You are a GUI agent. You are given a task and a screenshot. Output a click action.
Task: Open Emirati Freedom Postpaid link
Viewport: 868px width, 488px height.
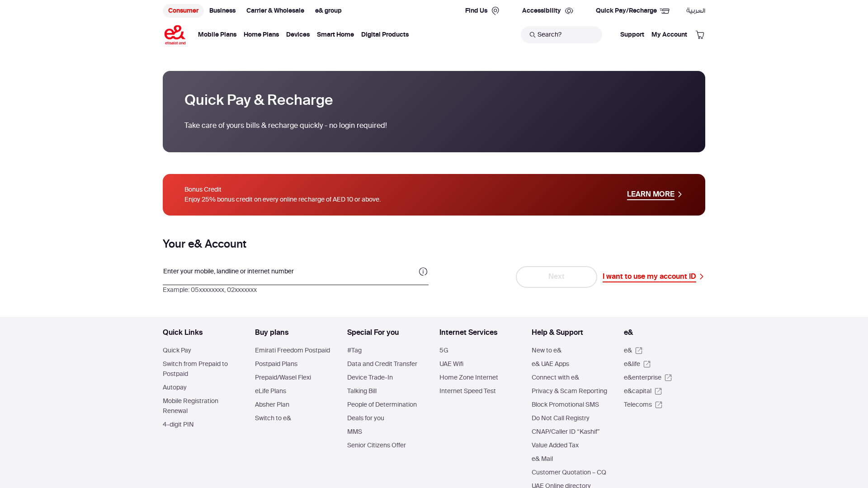pyautogui.click(x=292, y=351)
